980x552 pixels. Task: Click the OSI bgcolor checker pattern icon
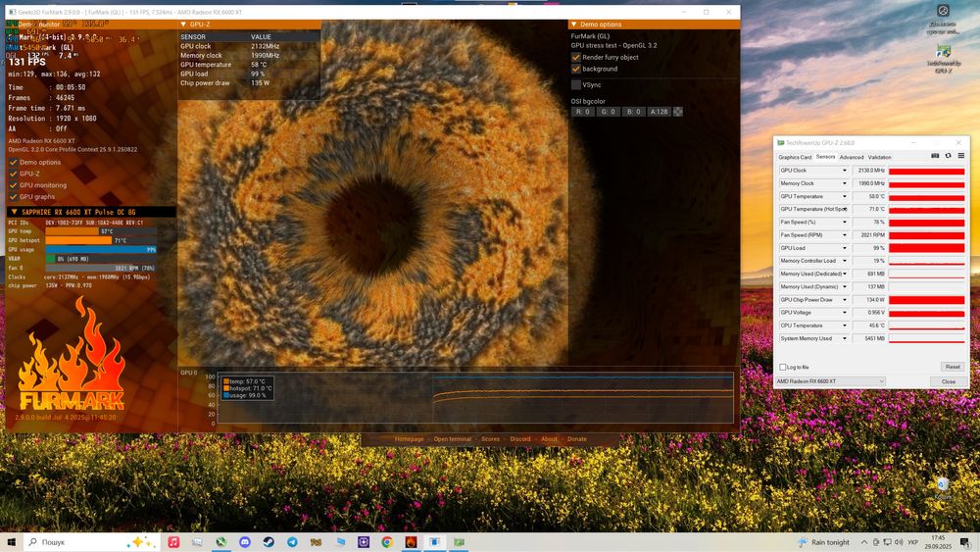coord(678,112)
